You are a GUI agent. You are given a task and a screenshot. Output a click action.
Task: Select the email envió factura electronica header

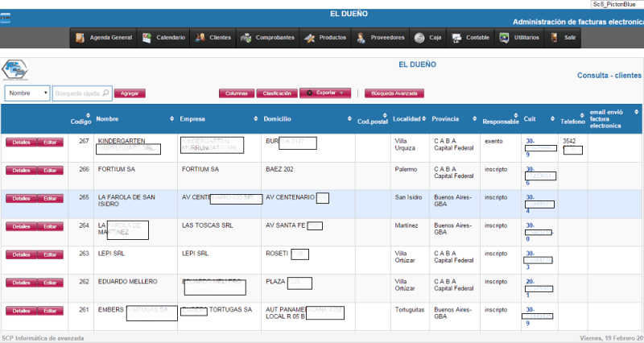pos(606,118)
